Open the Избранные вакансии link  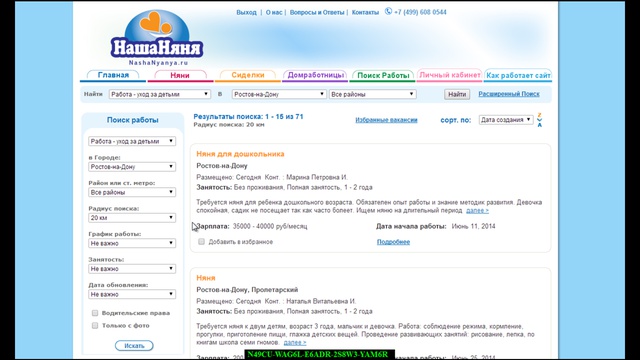click(x=386, y=120)
